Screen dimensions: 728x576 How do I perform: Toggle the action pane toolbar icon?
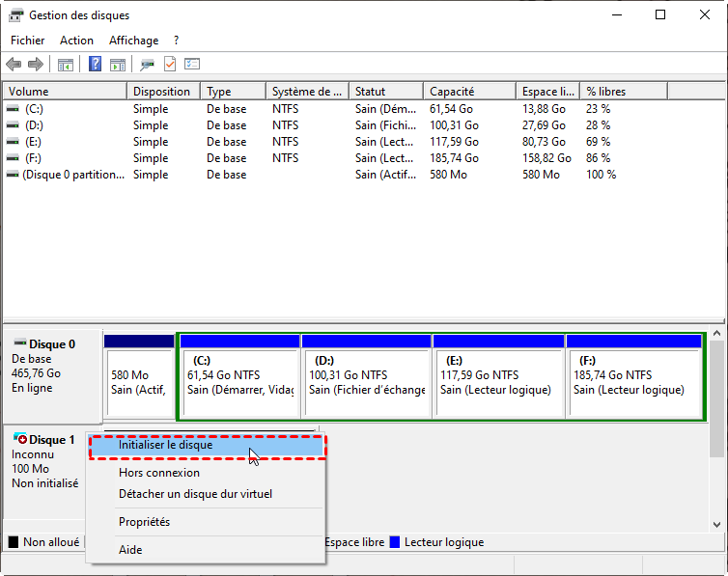(x=118, y=65)
